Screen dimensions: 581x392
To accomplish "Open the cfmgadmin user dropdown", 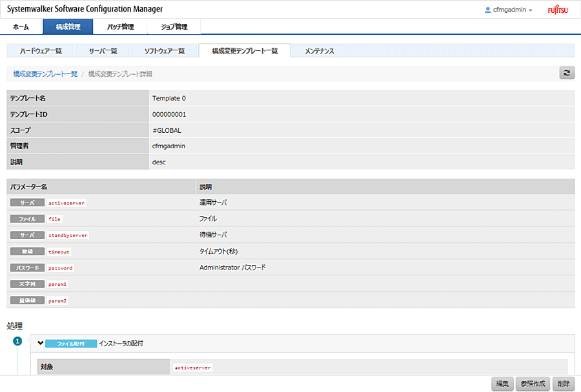I will 513,10.
